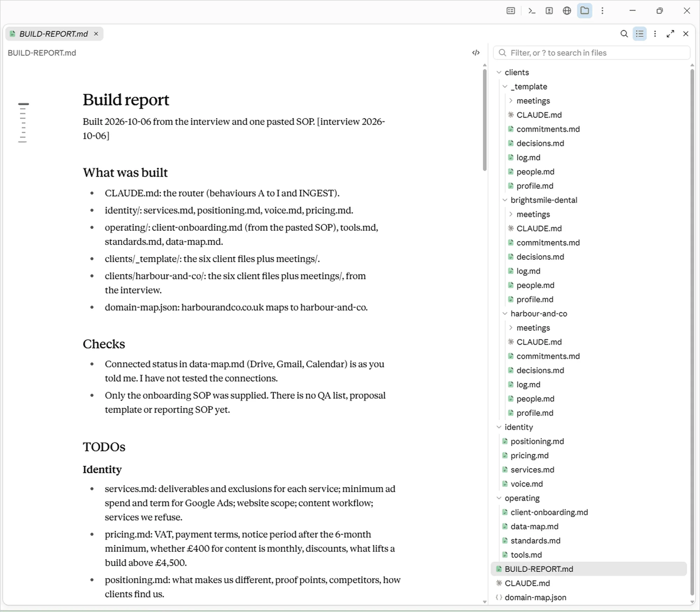Open pricing.md in identity folder

(530, 455)
